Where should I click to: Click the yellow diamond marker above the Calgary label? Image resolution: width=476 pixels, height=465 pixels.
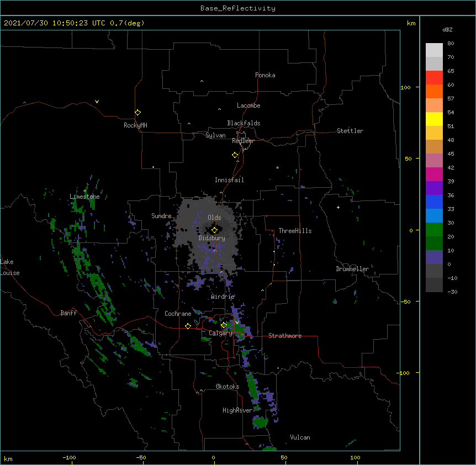pos(224,325)
